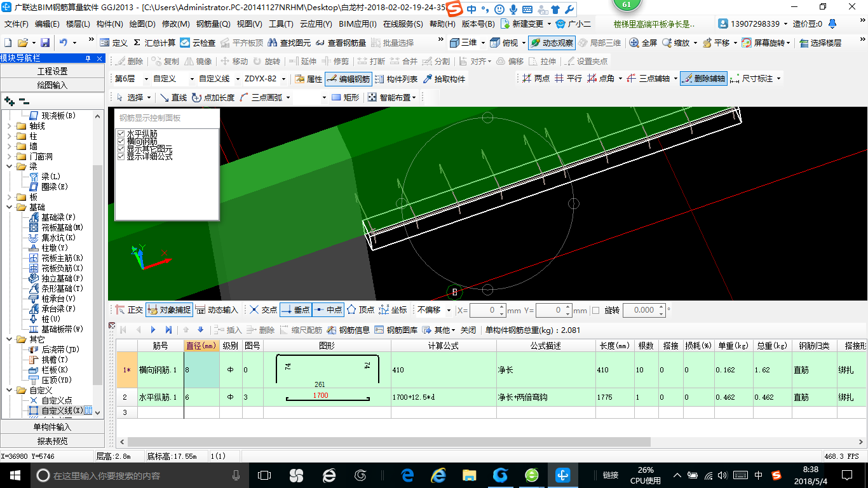
Task: Uncheck the 显示其它图元 checkbox
Action: (x=121, y=149)
